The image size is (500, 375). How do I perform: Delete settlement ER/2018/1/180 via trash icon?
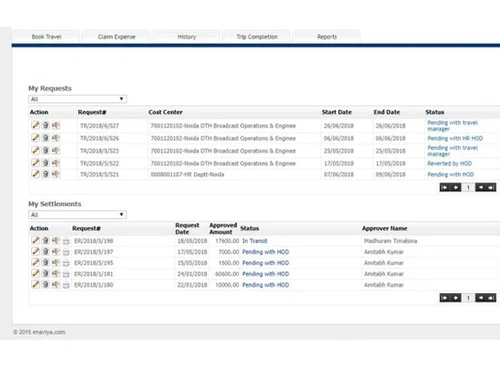(46, 284)
